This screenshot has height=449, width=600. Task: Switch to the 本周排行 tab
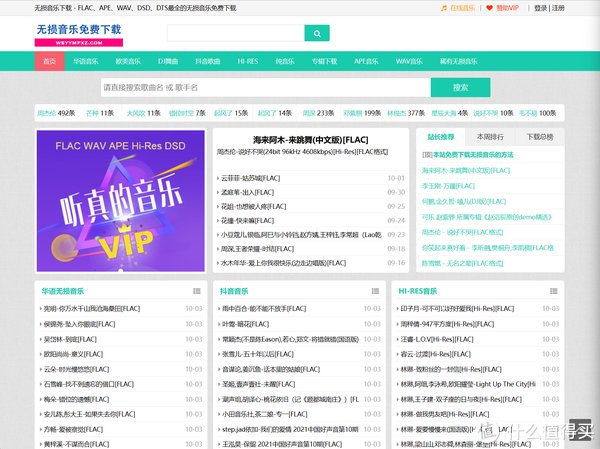(490, 137)
